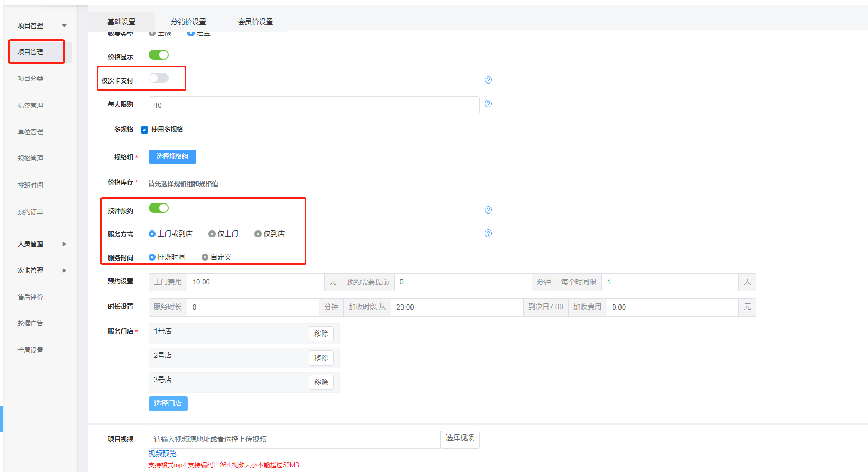868x472 pixels.
Task: Open help icon beside 服务方式 row
Action: (x=488, y=233)
